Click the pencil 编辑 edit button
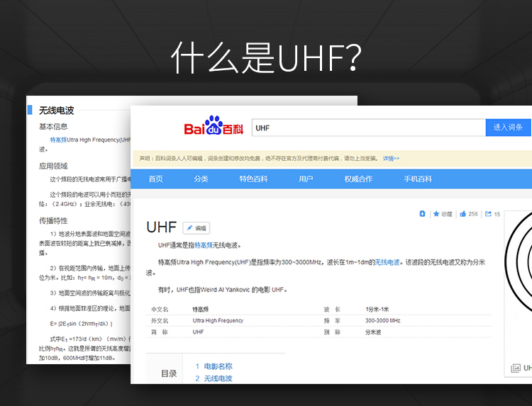This screenshot has width=532, height=406. (196, 228)
